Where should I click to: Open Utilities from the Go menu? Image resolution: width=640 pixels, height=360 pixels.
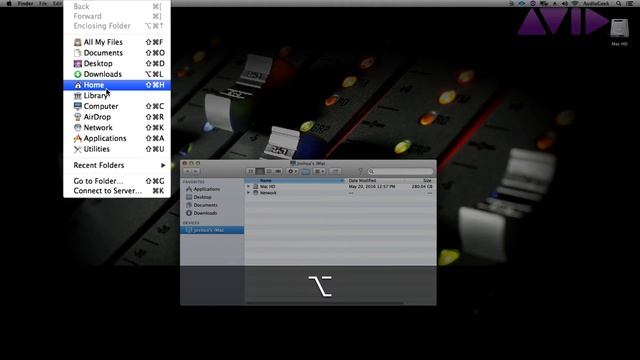point(117,149)
